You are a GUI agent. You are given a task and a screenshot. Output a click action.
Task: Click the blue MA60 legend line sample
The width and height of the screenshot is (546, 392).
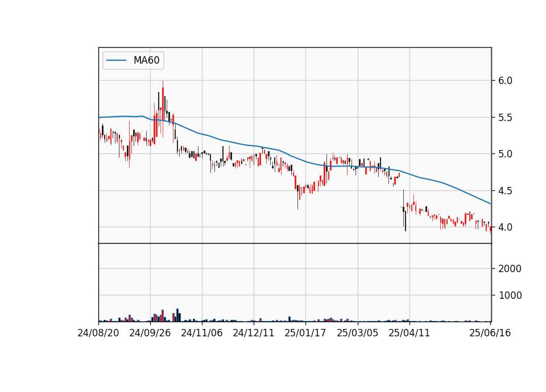[116, 61]
